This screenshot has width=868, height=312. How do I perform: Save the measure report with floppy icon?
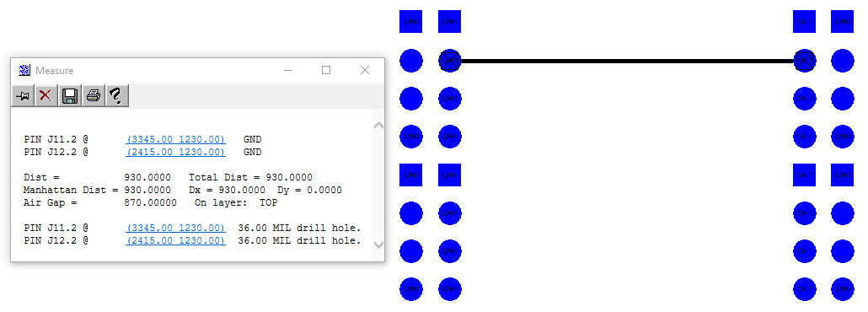69,96
